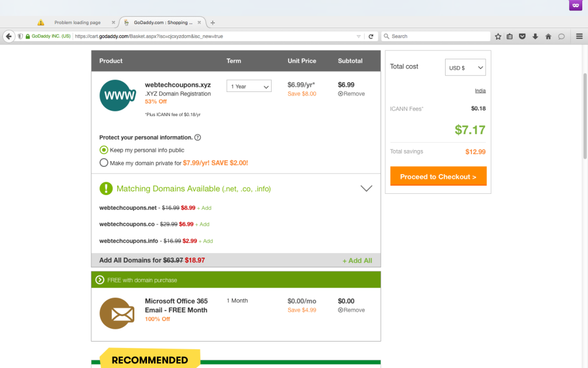Click in the browser Search field
The width and height of the screenshot is (588, 368).
(436, 36)
